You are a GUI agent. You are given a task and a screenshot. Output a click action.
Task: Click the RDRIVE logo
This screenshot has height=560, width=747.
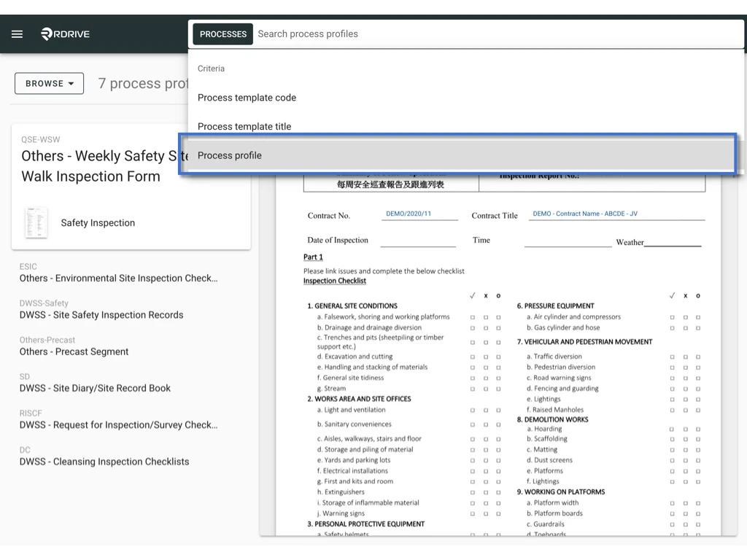[64, 33]
